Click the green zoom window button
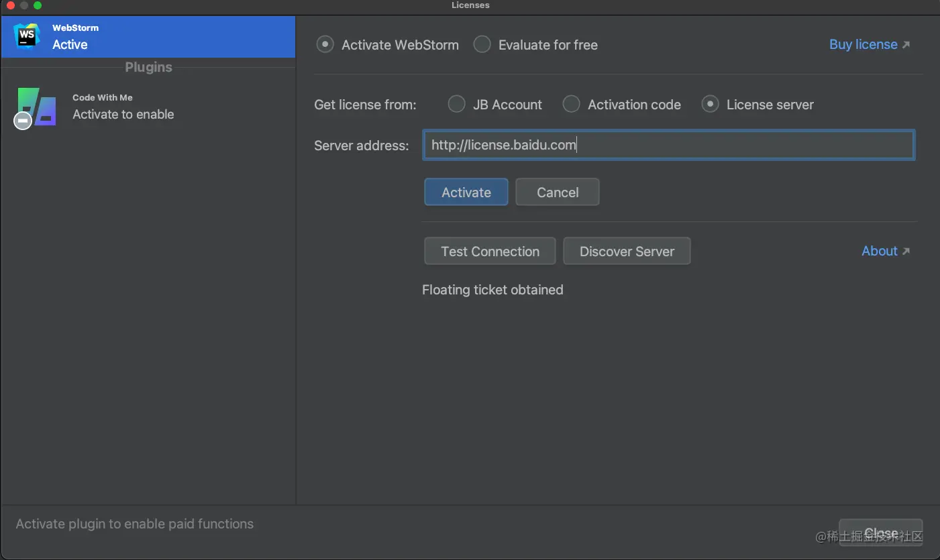 [37, 5]
